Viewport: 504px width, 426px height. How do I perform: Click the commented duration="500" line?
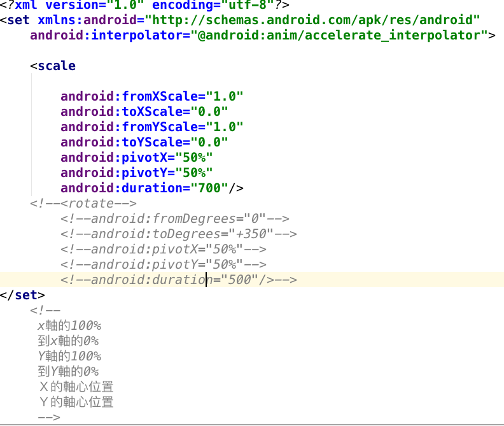(179, 280)
